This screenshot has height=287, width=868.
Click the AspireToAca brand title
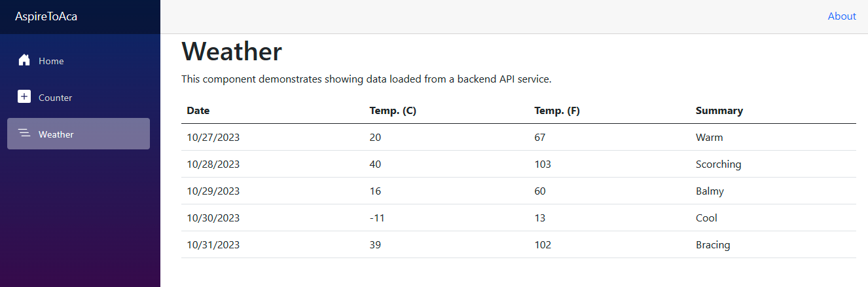tap(46, 16)
